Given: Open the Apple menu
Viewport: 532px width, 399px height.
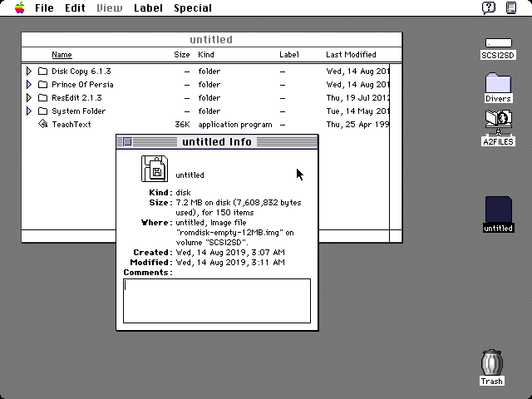Looking at the screenshot, I should point(20,7).
